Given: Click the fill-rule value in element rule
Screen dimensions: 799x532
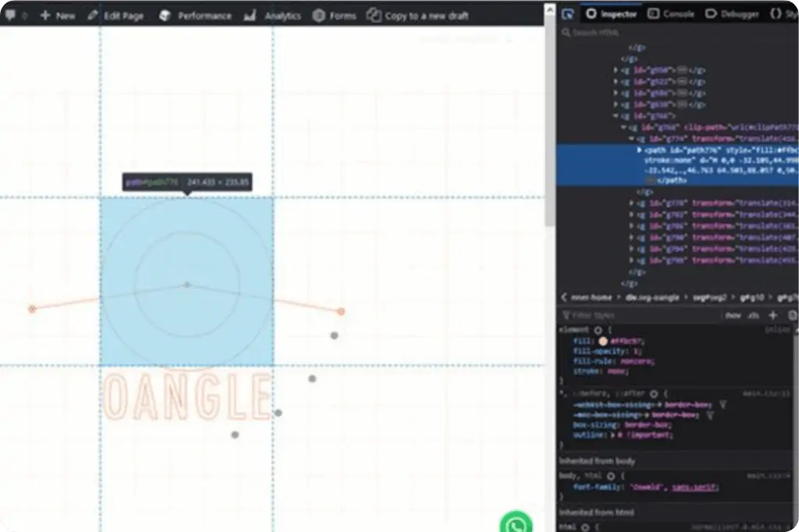Looking at the screenshot, I should (x=637, y=361).
